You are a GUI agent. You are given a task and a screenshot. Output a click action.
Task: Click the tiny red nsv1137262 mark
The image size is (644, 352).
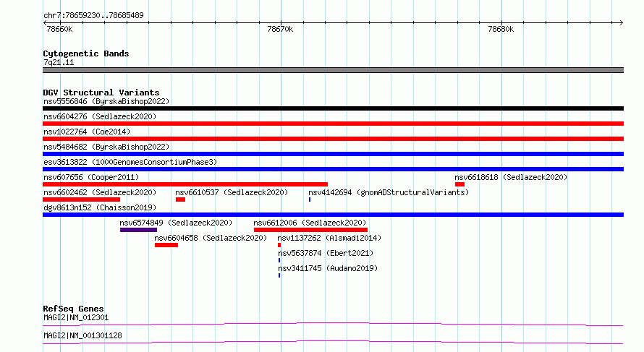point(279,245)
